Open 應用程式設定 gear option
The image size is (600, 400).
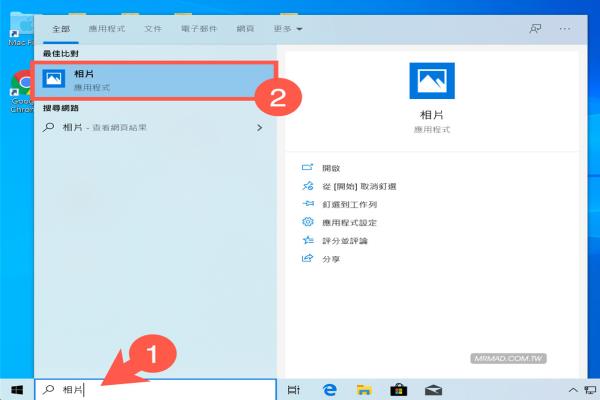339,222
